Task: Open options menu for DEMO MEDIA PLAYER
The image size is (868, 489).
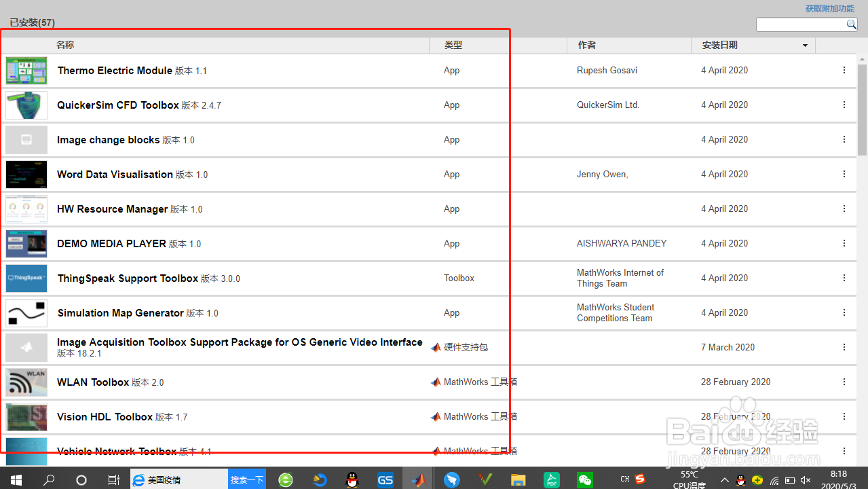Action: coord(844,243)
